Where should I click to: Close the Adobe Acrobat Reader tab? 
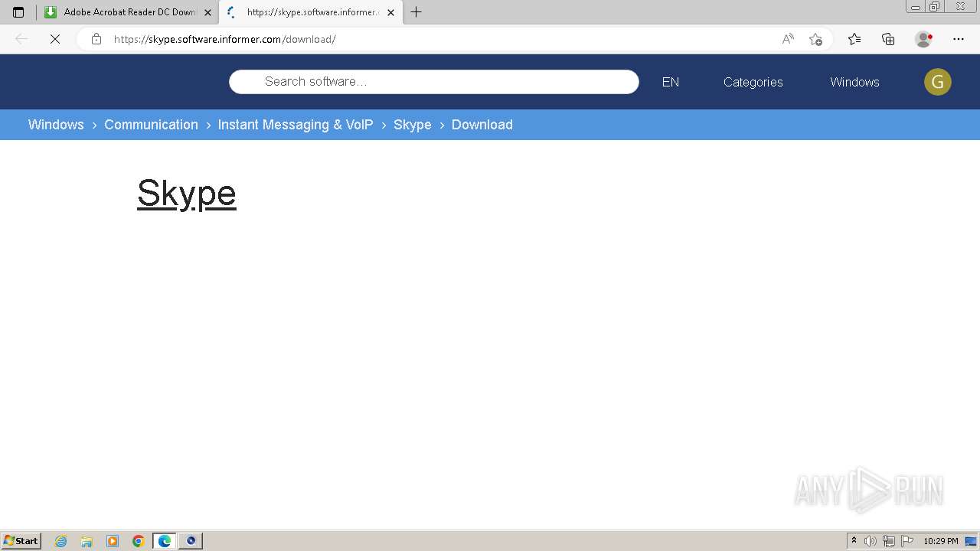(x=207, y=12)
